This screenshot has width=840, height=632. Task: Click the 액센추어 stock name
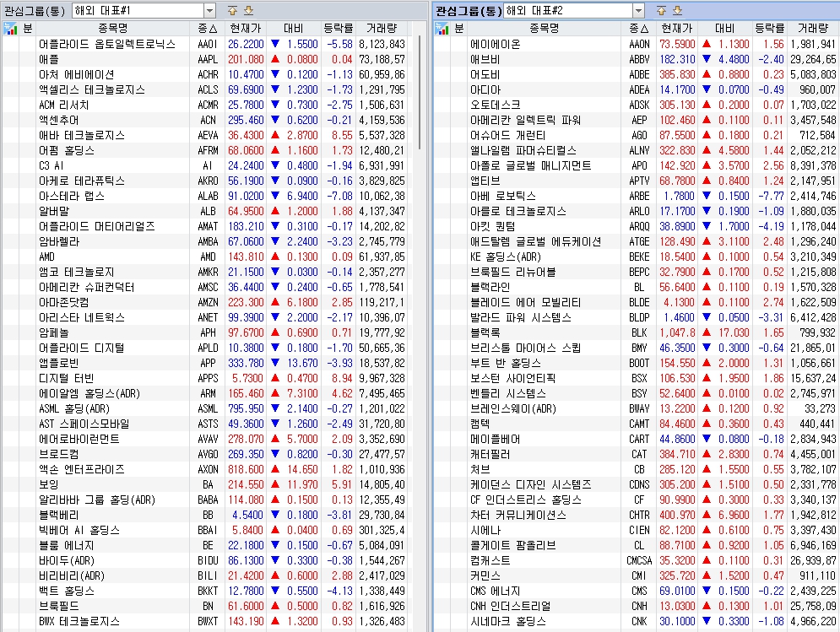[x=59, y=120]
